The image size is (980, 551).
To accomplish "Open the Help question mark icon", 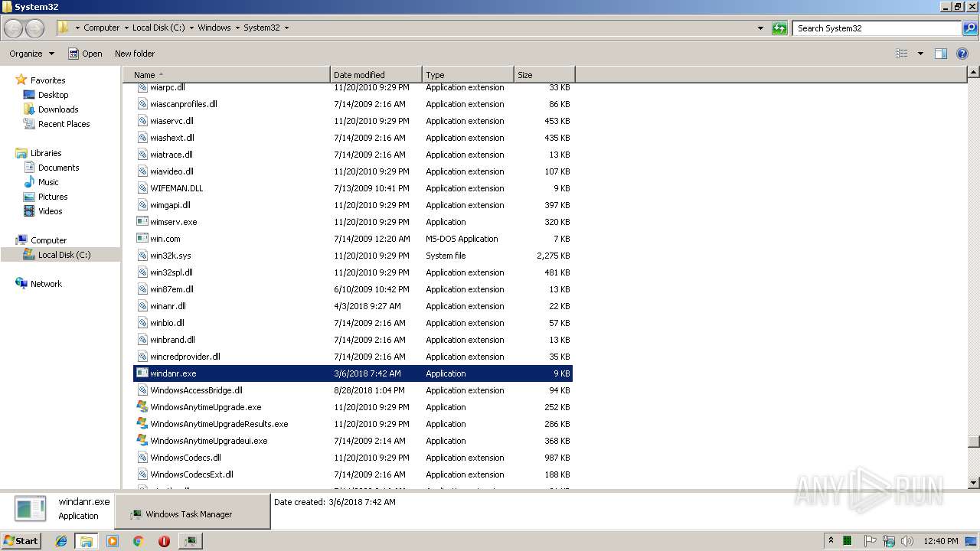I will pos(962,54).
